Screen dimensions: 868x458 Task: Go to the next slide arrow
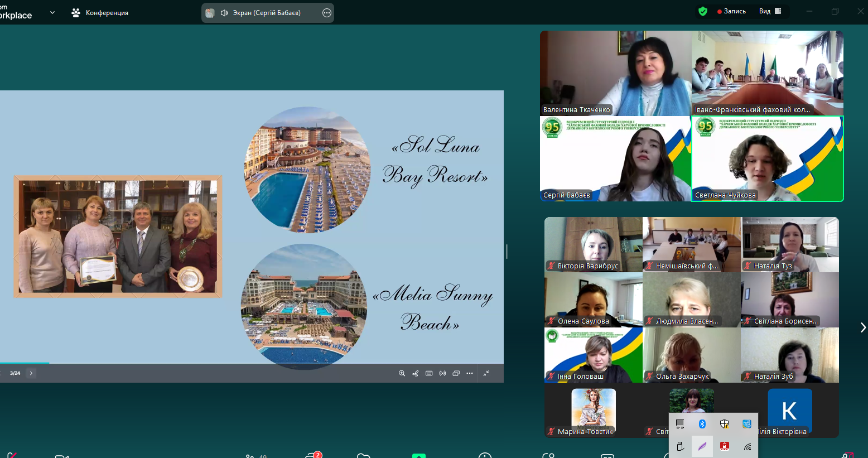(x=31, y=373)
